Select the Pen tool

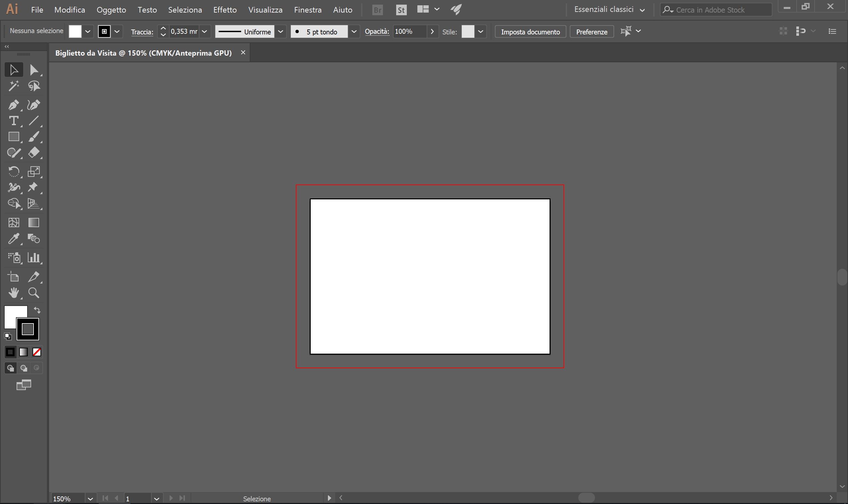(13, 105)
